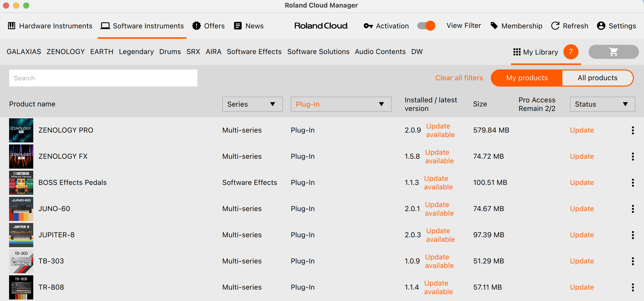The image size is (644, 301).
Task: Open more options for ZENOLOGY FX
Action: [633, 156]
